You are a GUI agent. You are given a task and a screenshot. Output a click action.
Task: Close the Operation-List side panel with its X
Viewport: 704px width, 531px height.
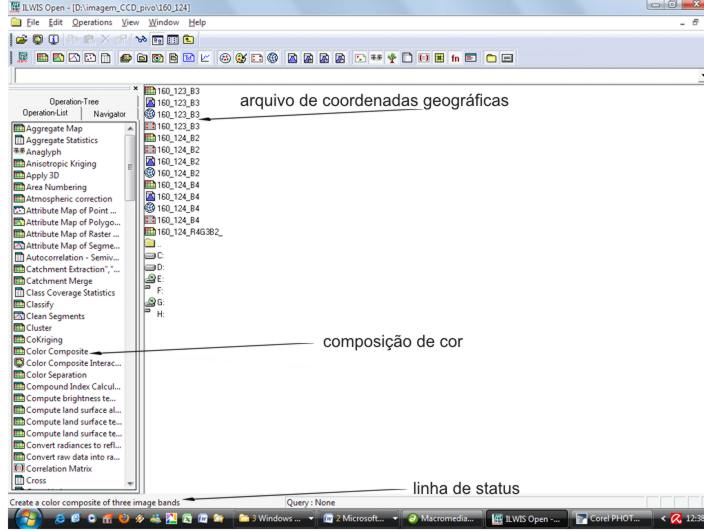136,88
